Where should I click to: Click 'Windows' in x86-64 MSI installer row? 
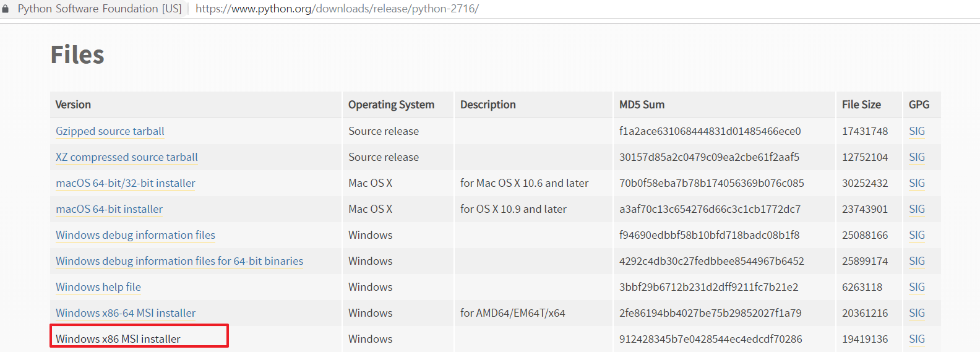tap(371, 313)
